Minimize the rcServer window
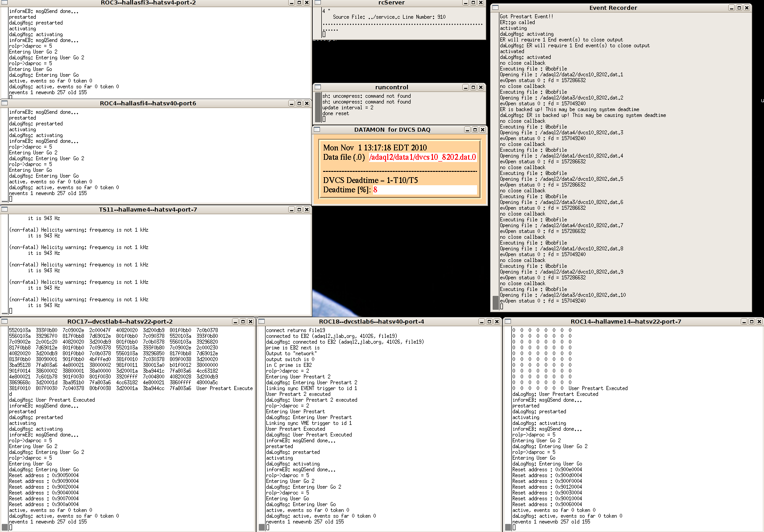 [465, 3]
